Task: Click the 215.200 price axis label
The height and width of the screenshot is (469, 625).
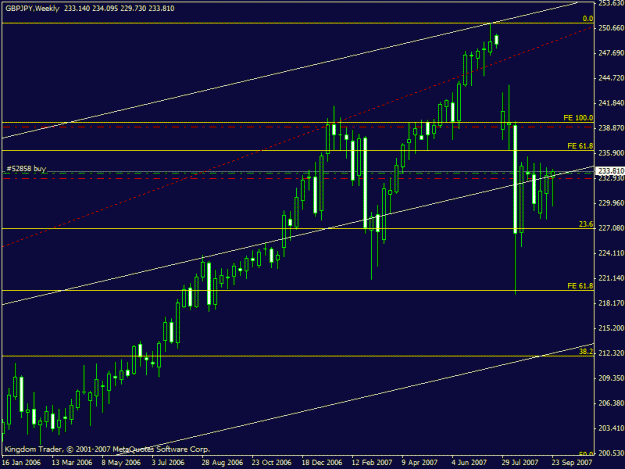Action: tap(611, 328)
